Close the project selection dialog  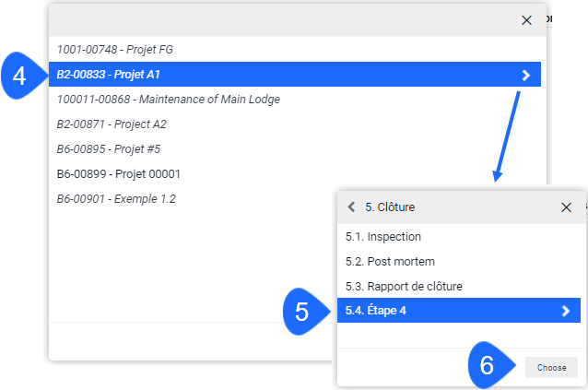pos(526,20)
